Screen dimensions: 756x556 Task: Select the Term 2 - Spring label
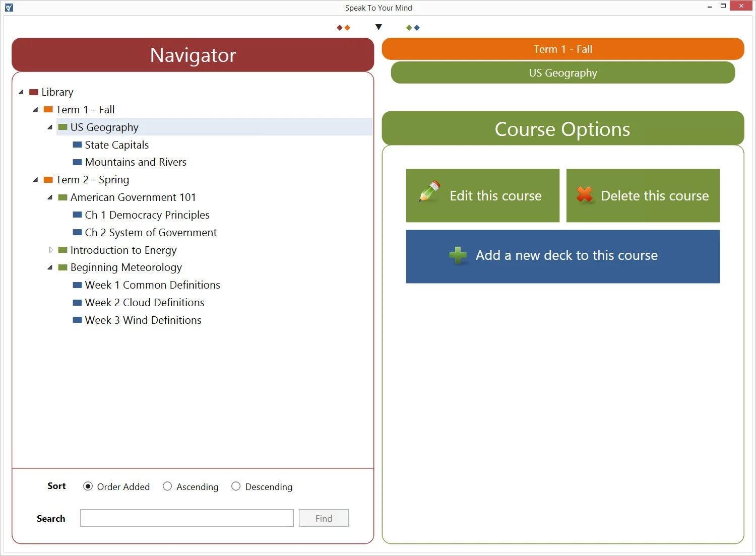pos(93,180)
